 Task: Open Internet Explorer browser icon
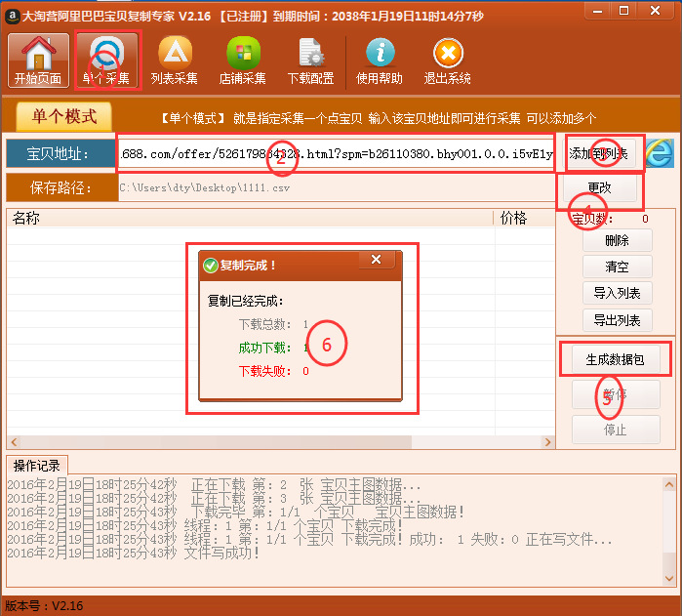click(x=660, y=153)
